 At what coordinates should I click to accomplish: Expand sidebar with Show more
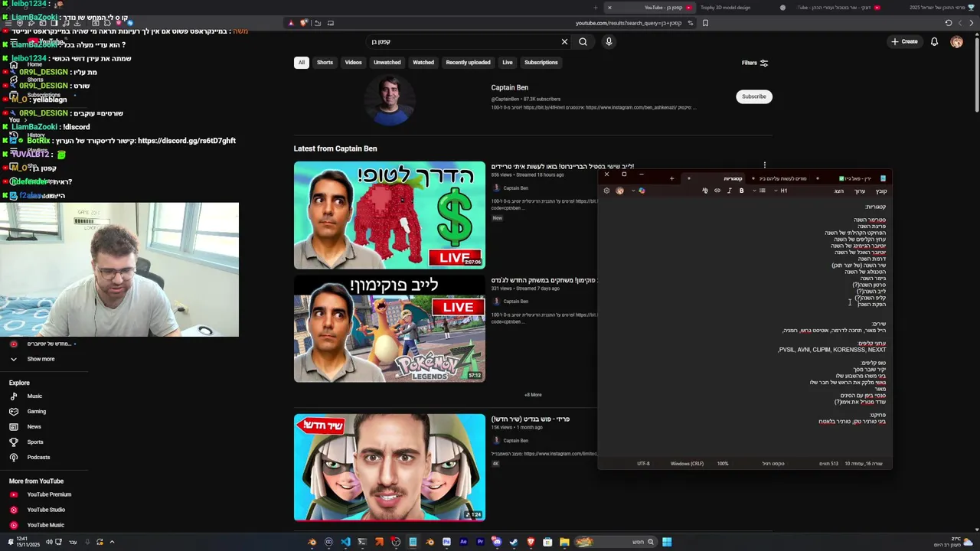41,359
